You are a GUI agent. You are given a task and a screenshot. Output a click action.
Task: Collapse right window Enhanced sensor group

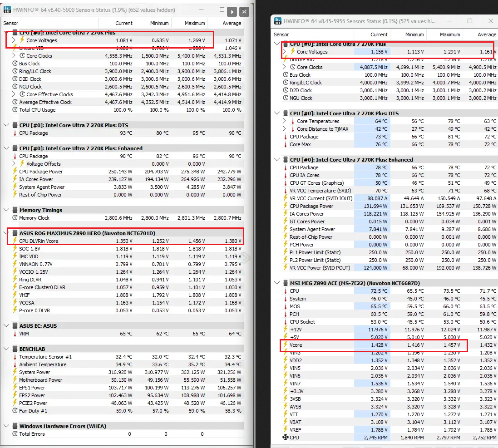point(276,160)
